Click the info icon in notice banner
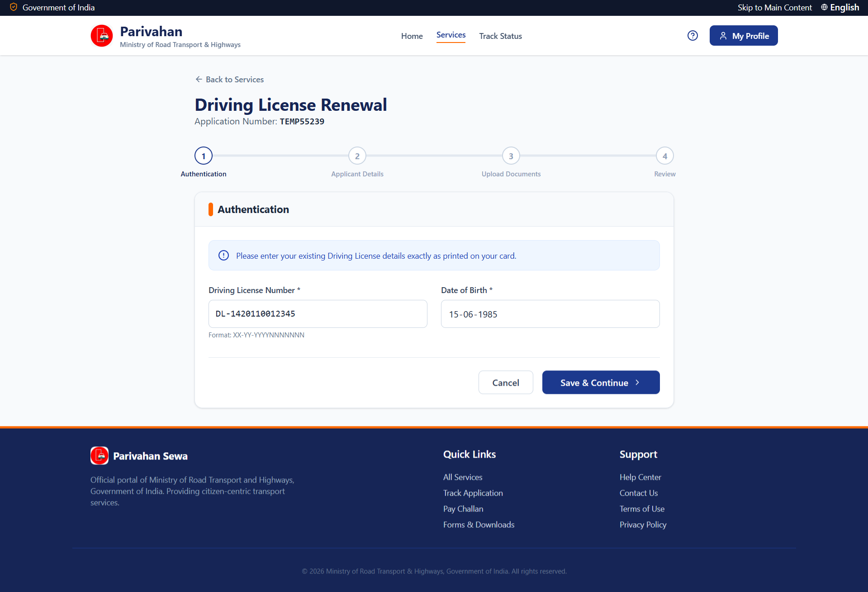Image resolution: width=868 pixels, height=592 pixels. pyautogui.click(x=223, y=256)
